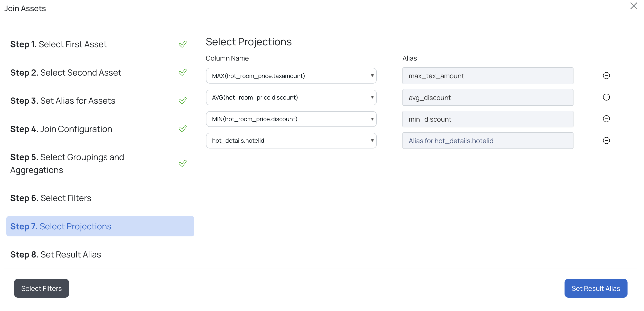Click the green checkmark beside Step 3
This screenshot has height=311, width=644.
(183, 101)
